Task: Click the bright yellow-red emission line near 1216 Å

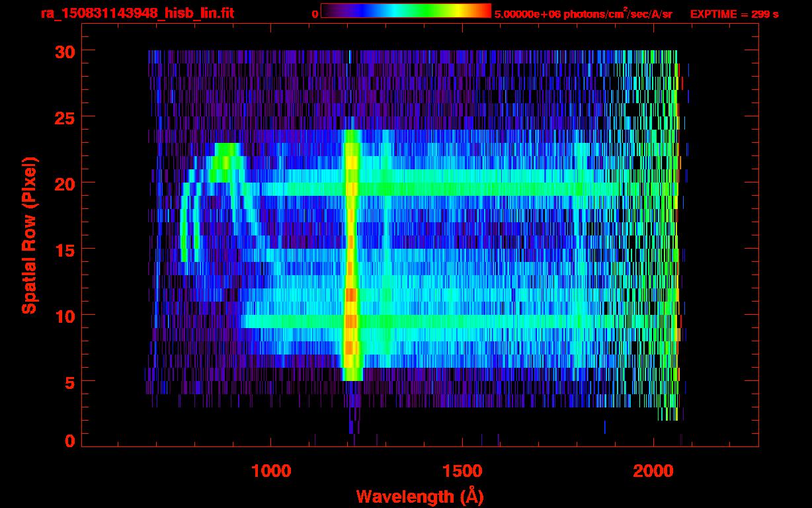Action: (351, 255)
